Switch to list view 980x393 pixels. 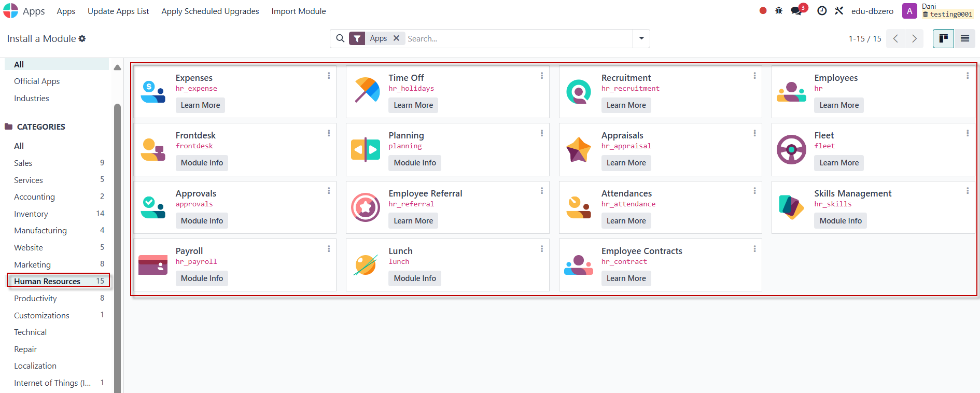pyautogui.click(x=965, y=38)
